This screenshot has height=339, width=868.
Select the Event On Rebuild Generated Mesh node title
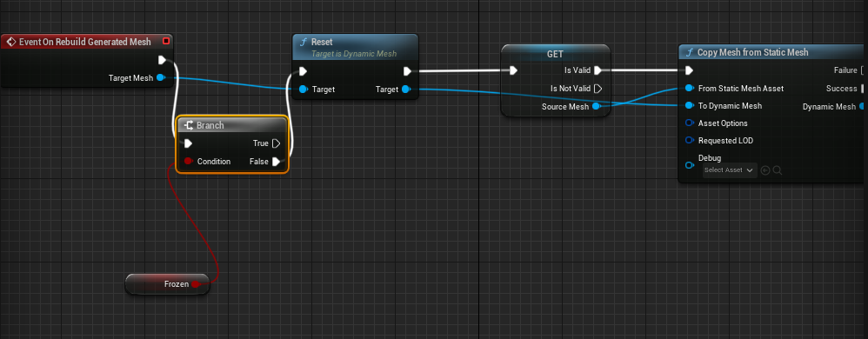click(x=84, y=42)
